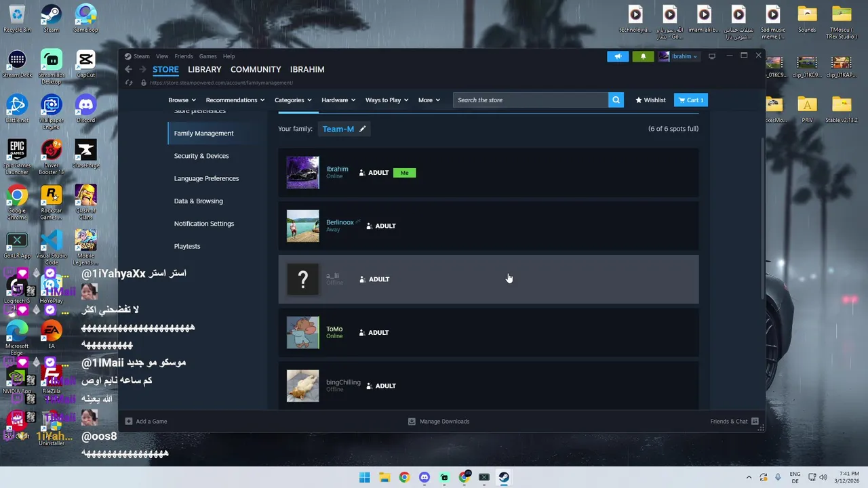868x488 pixels.
Task: Go back with Steam's back arrow
Action: coord(128,69)
